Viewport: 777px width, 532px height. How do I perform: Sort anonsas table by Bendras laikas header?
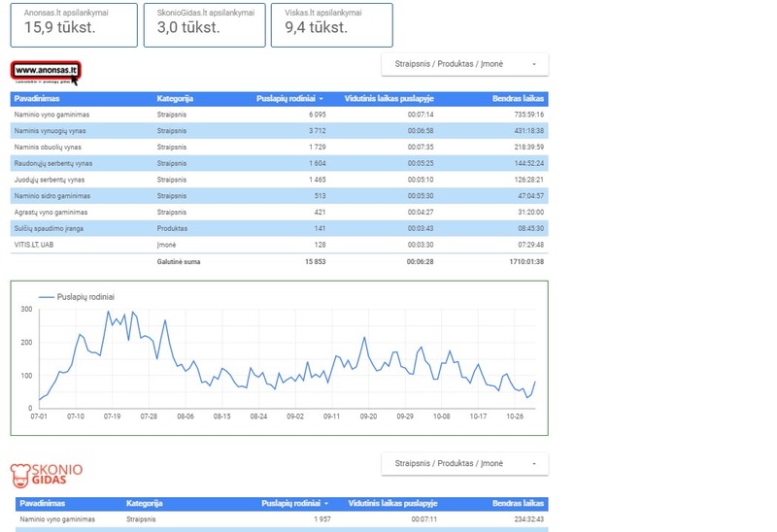(518, 99)
